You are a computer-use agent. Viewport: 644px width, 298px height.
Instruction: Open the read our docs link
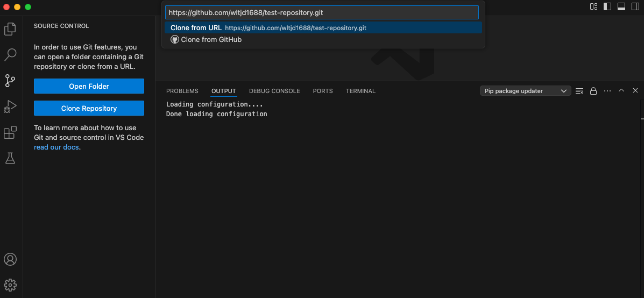(x=56, y=147)
